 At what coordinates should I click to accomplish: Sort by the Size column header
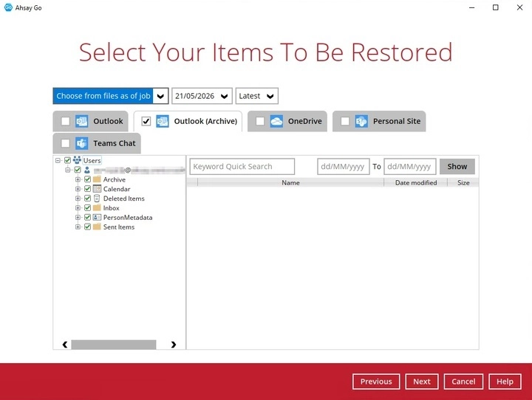coord(463,183)
